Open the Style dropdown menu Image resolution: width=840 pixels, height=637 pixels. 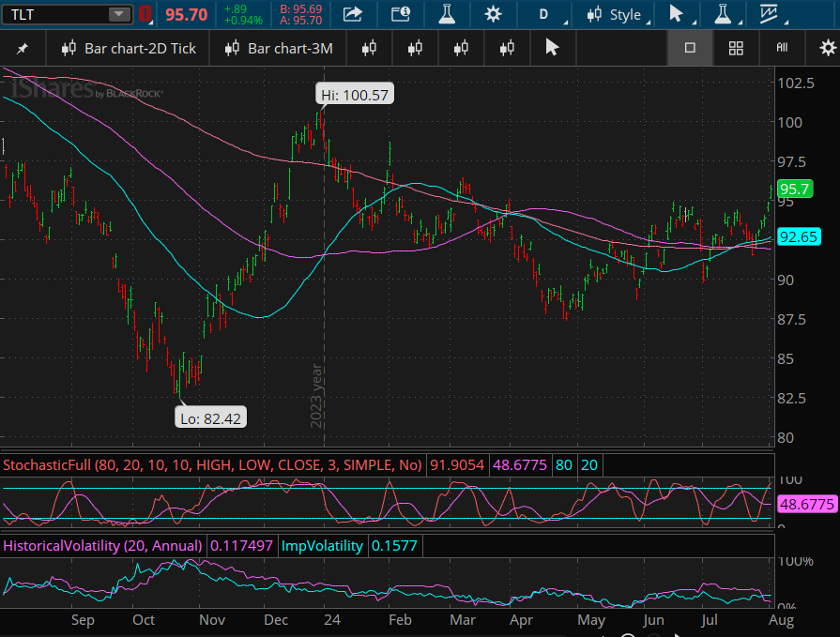click(x=615, y=14)
